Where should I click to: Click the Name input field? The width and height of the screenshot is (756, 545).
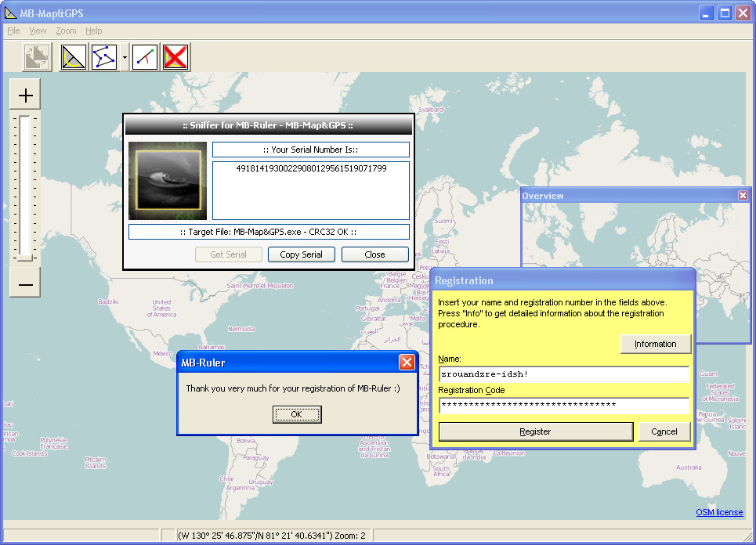564,374
